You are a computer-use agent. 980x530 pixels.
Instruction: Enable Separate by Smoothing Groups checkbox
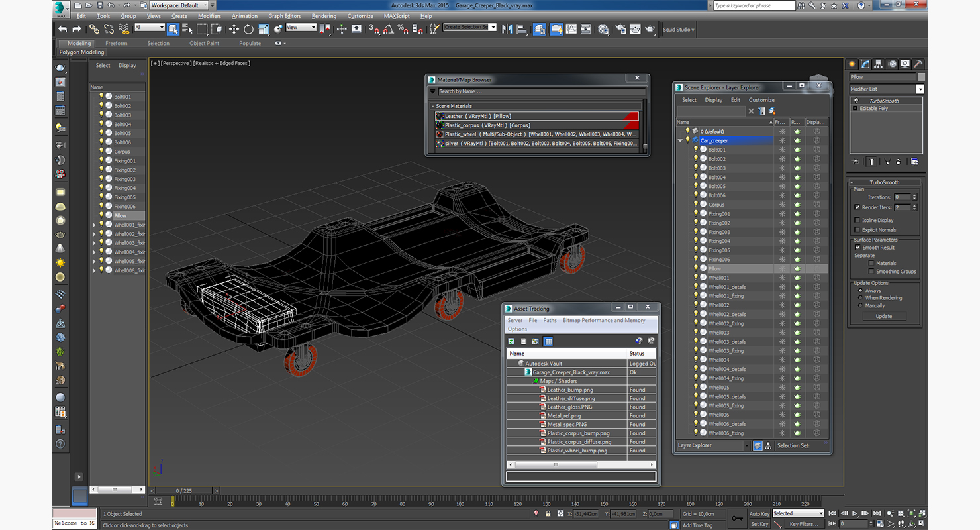(871, 271)
